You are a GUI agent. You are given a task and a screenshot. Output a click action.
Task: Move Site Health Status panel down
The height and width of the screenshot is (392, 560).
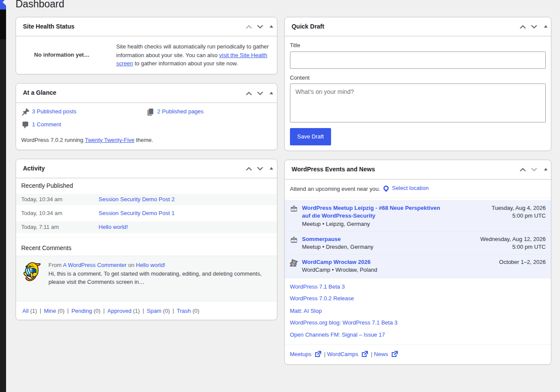[260, 26]
